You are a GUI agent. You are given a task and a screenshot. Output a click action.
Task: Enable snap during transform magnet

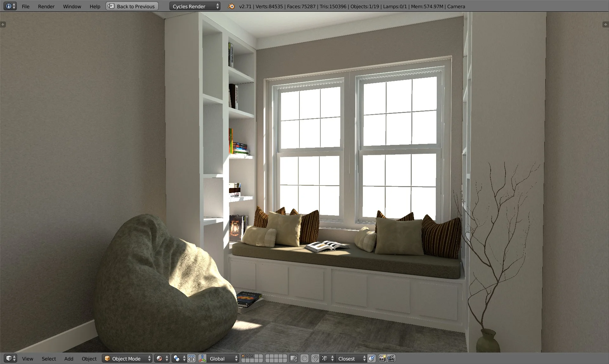315,359
